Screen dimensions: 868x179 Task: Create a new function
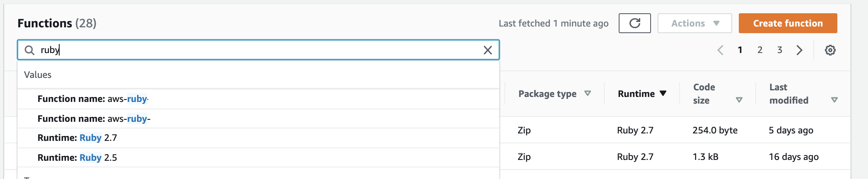pyautogui.click(x=788, y=23)
